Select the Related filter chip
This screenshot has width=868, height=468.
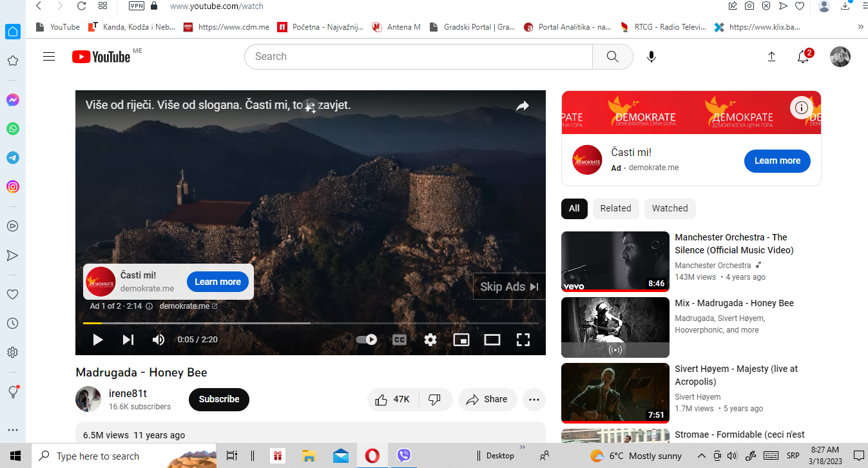coord(615,208)
